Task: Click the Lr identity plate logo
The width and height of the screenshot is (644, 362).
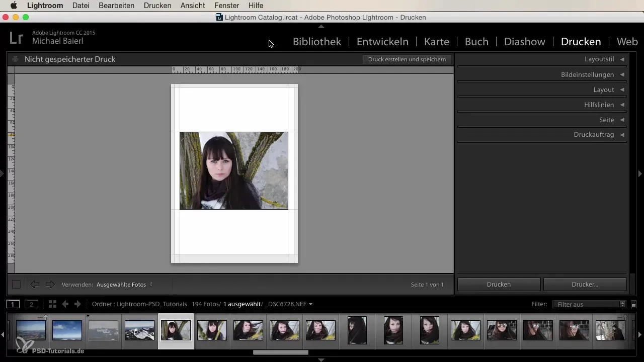Action: pyautogui.click(x=16, y=37)
